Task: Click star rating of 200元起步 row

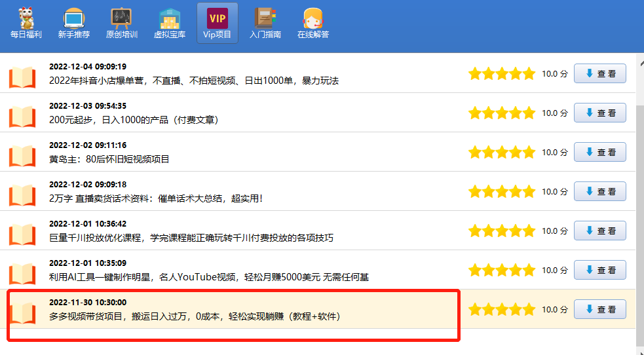Action: 502,113
